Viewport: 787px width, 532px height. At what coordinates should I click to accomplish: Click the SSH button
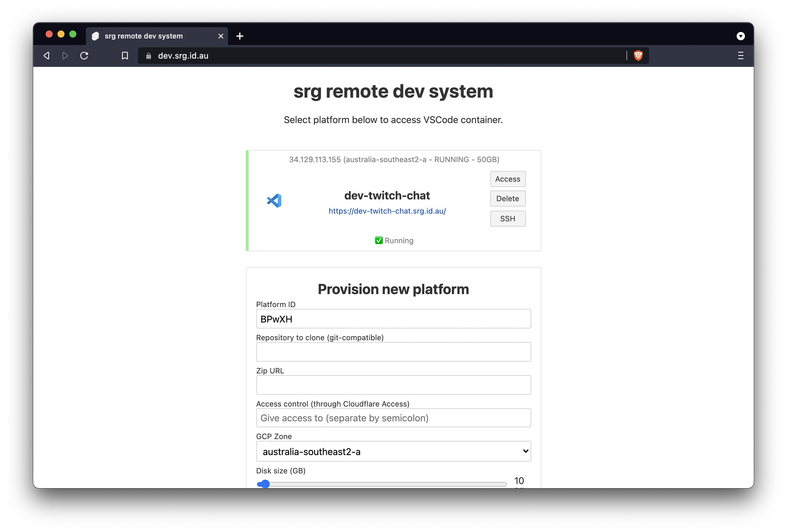tap(507, 219)
